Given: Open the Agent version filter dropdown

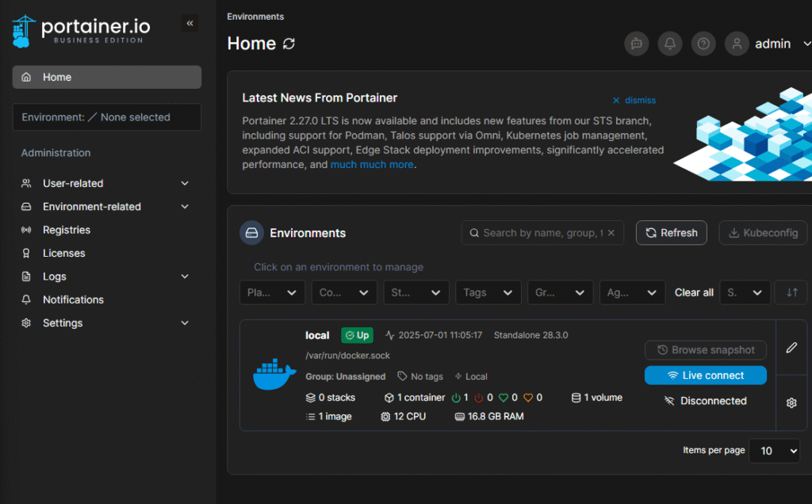Looking at the screenshot, I should pos(632,292).
